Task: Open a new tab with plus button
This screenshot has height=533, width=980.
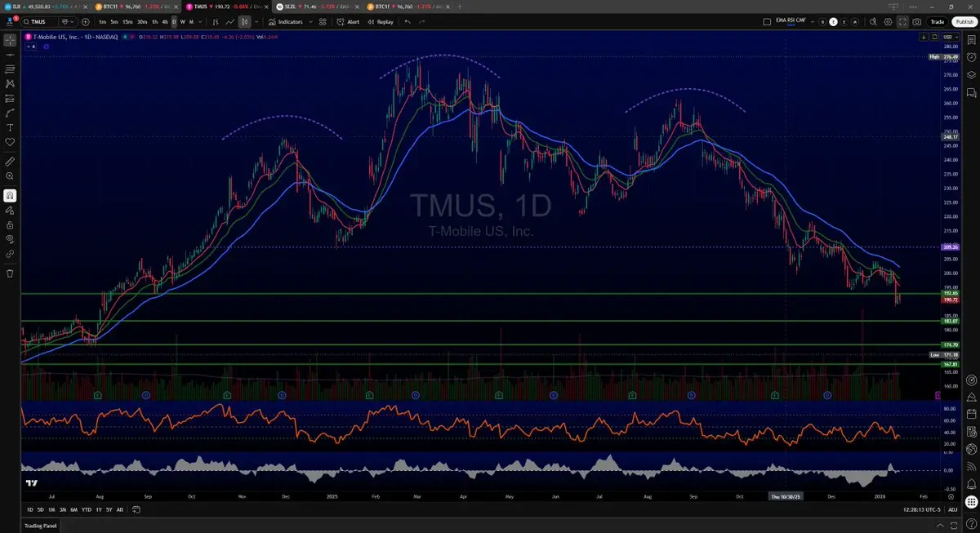Action: tap(460, 7)
